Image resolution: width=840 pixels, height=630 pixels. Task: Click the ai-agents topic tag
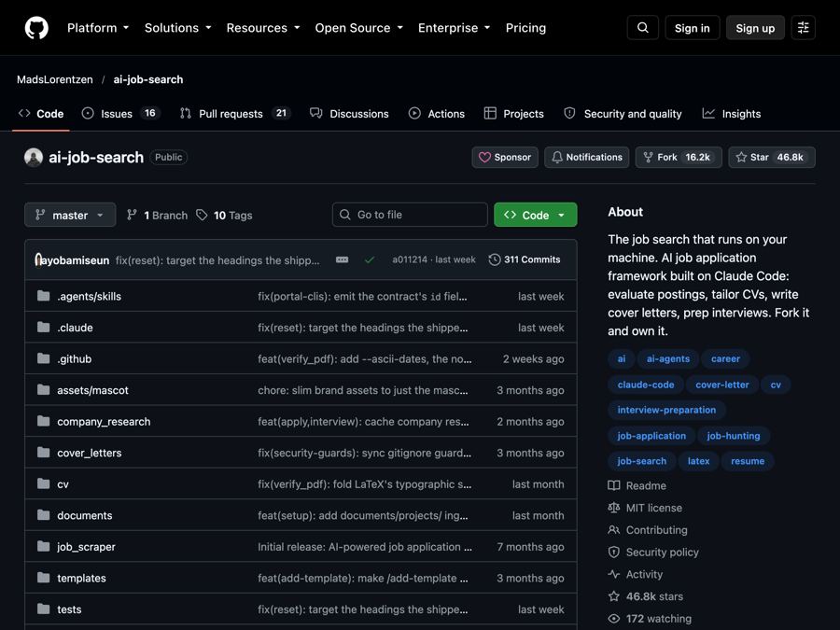click(668, 359)
